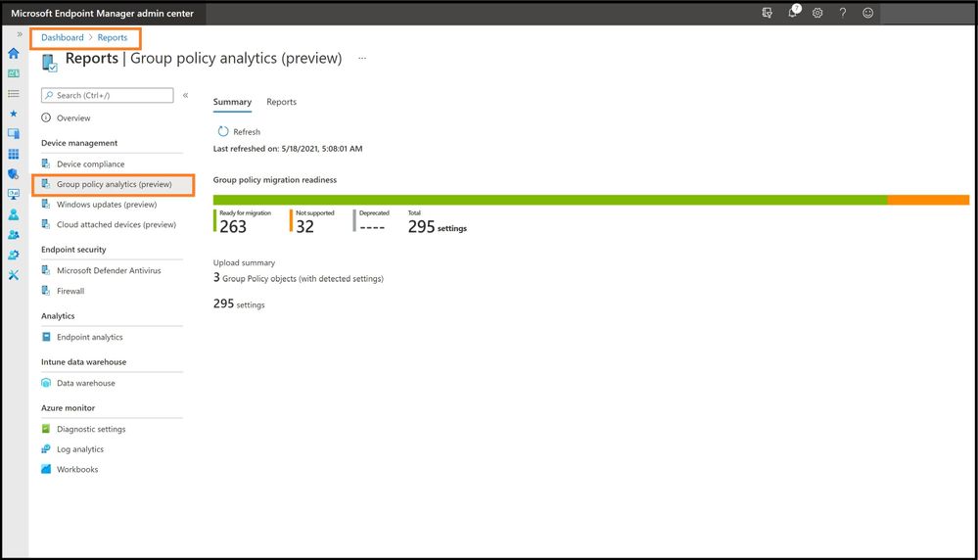Open Settings gear in header
Screen dimensions: 978x560
(x=817, y=13)
